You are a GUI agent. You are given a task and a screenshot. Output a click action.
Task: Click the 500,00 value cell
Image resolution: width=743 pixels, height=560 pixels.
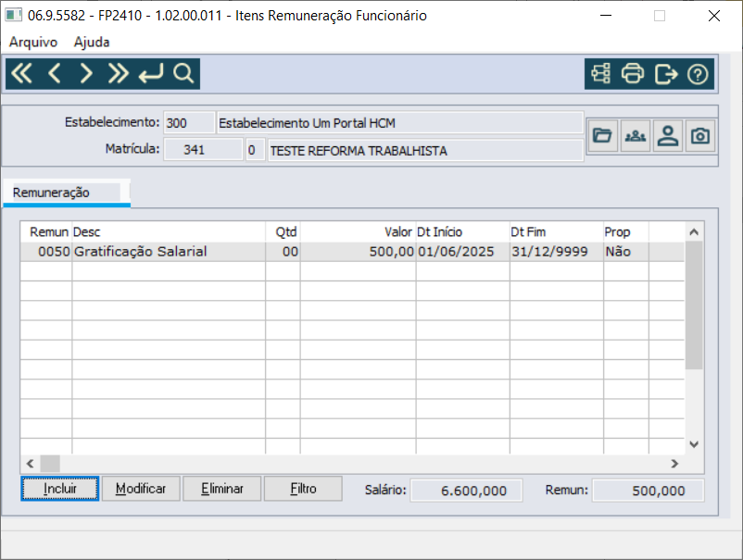[x=359, y=252]
